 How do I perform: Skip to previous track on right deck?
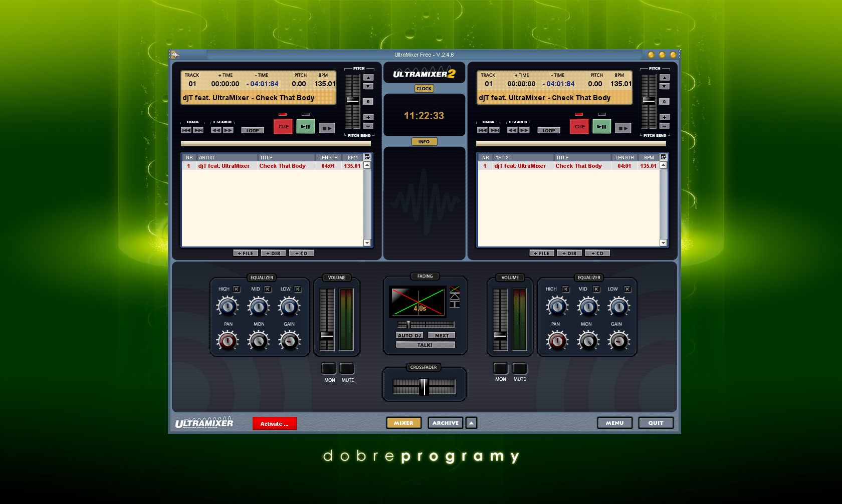coord(483,130)
